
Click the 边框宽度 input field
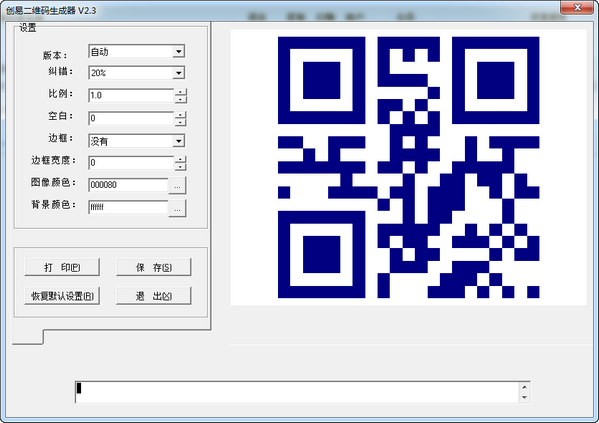[131, 163]
